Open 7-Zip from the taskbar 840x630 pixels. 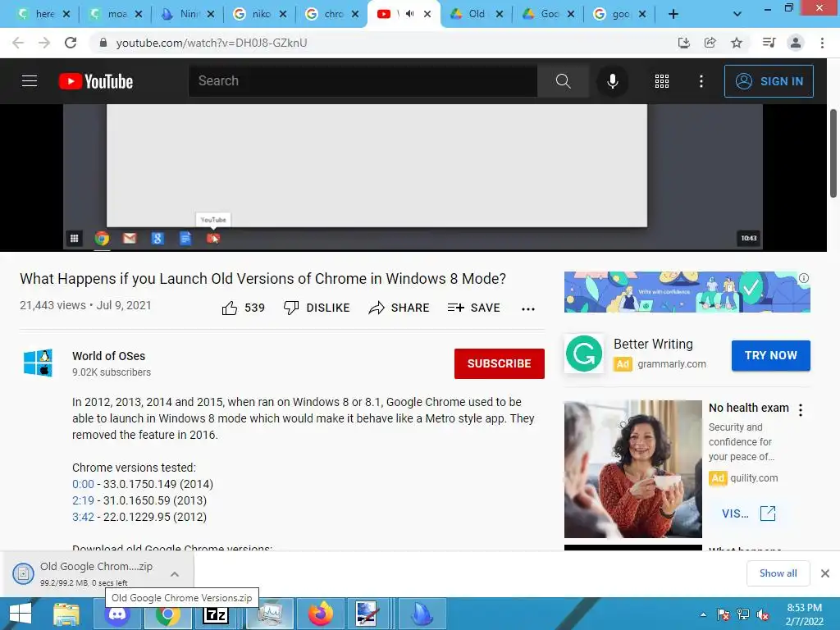point(216,614)
